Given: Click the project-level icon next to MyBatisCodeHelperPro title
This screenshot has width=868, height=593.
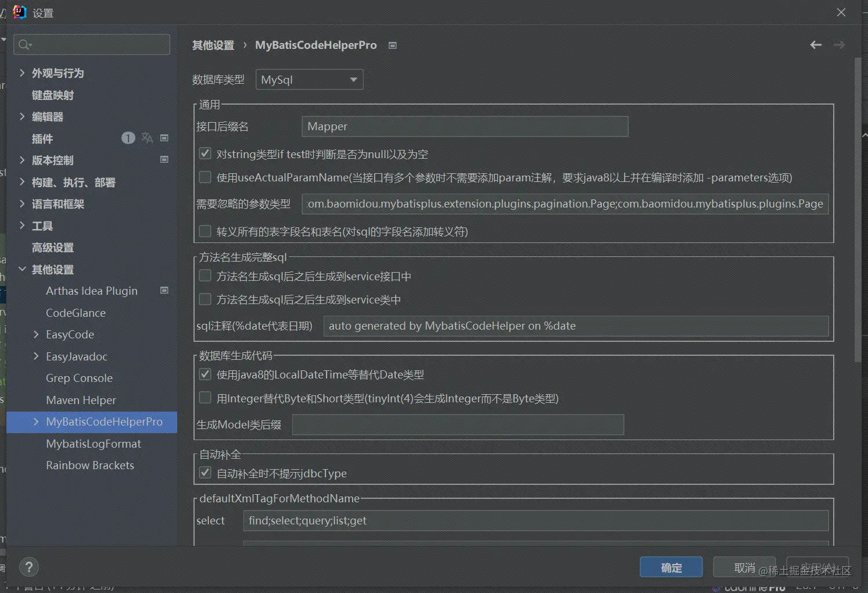Looking at the screenshot, I should [393, 45].
